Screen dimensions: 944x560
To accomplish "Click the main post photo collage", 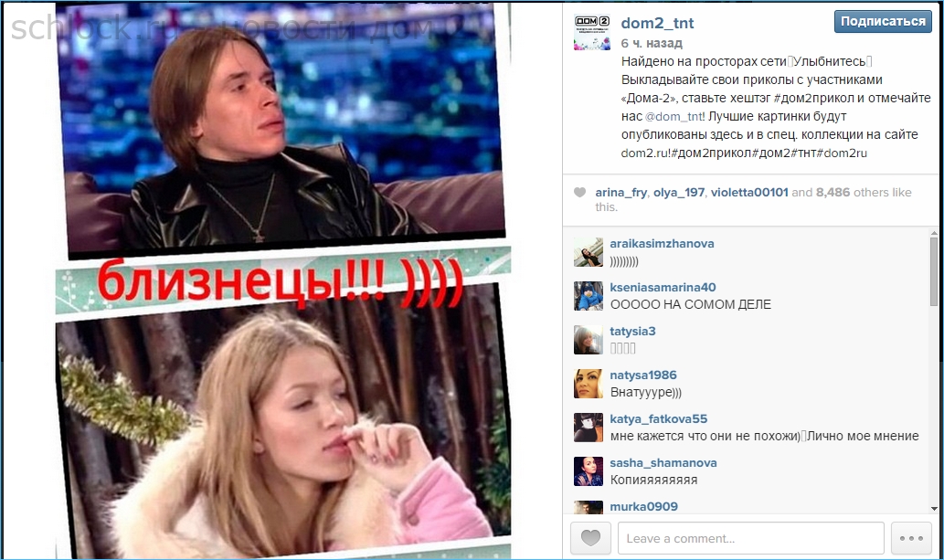I will coord(283,280).
